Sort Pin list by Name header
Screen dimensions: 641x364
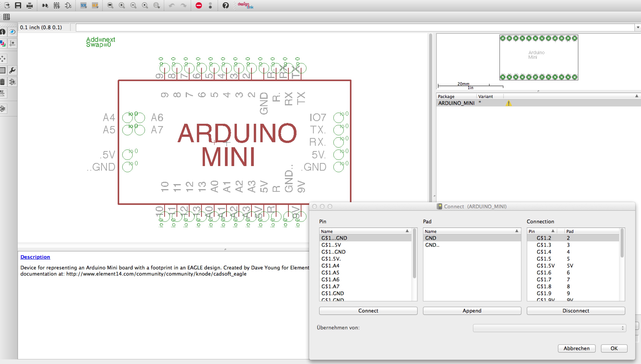click(365, 231)
